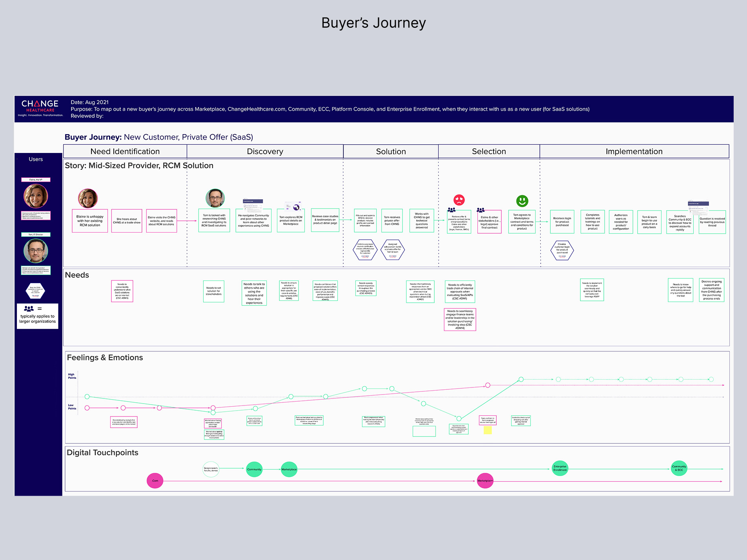Open Tom's profile photo
The width and height of the screenshot is (747, 560).
[36, 251]
